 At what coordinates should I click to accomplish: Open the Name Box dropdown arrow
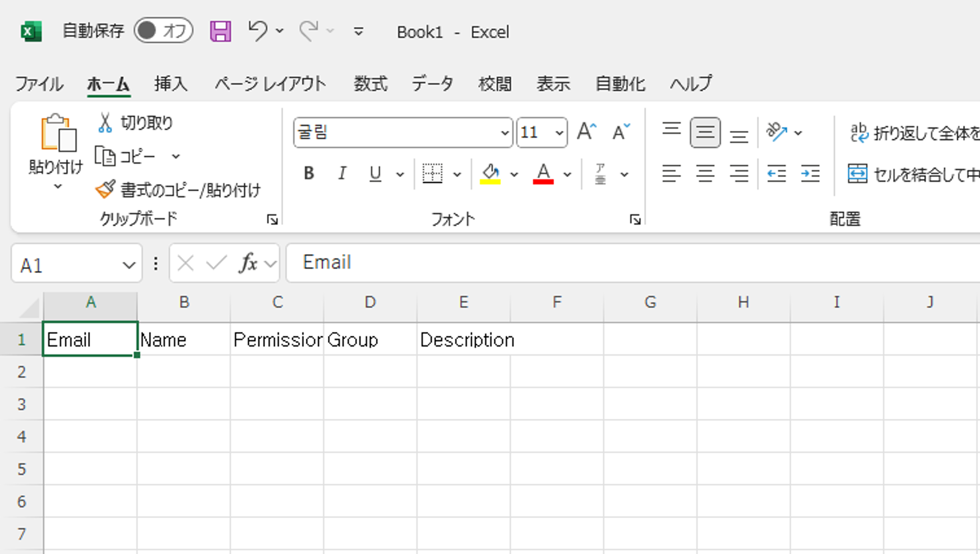point(129,265)
